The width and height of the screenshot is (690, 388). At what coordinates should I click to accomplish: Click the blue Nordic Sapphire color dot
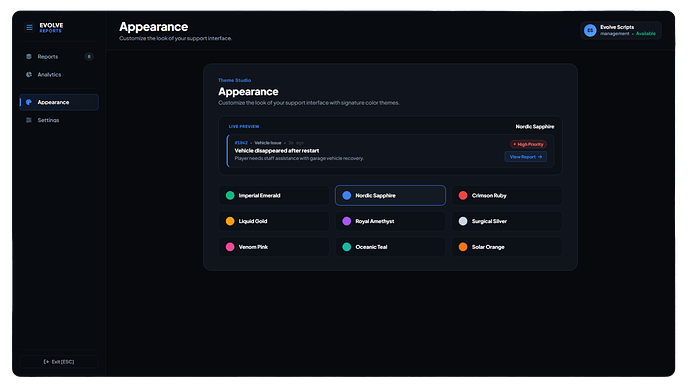[347, 195]
